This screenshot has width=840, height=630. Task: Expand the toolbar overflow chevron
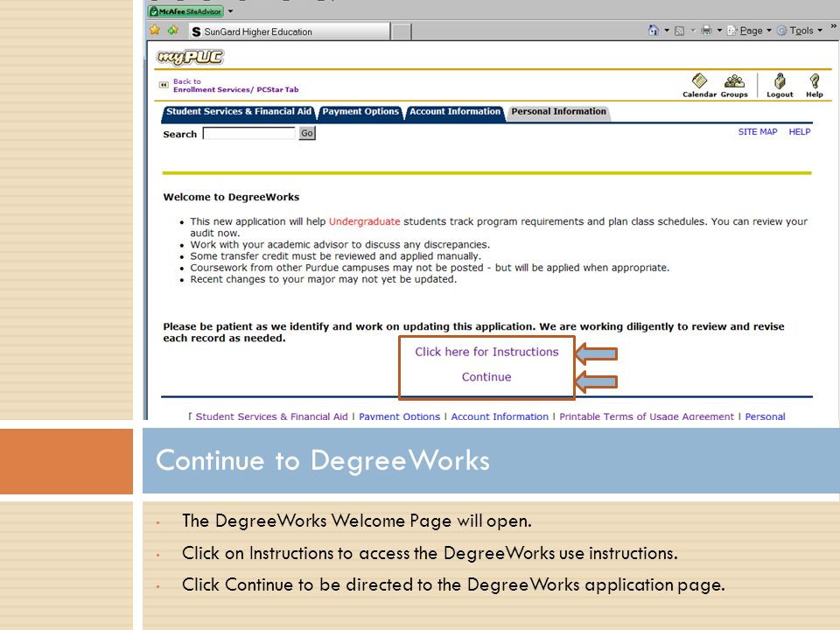(834, 25)
